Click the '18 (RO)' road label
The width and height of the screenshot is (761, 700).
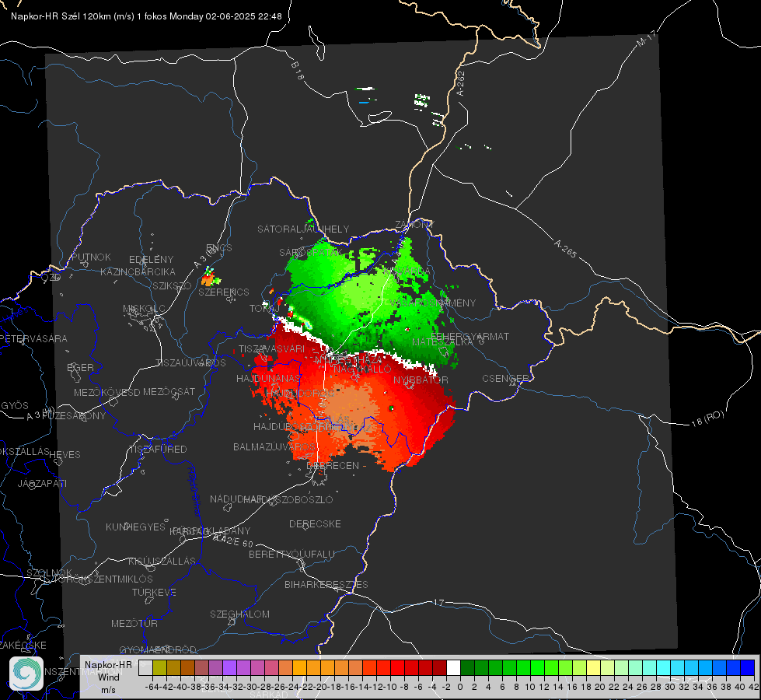pos(707,418)
